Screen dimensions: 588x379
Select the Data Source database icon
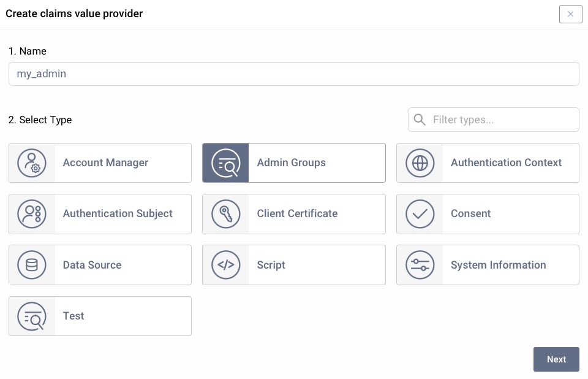[32, 265]
